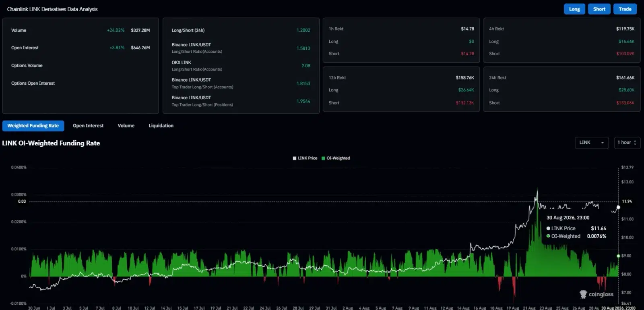Click the $13.79 price axis label
The height and width of the screenshot is (310, 644).
click(627, 167)
